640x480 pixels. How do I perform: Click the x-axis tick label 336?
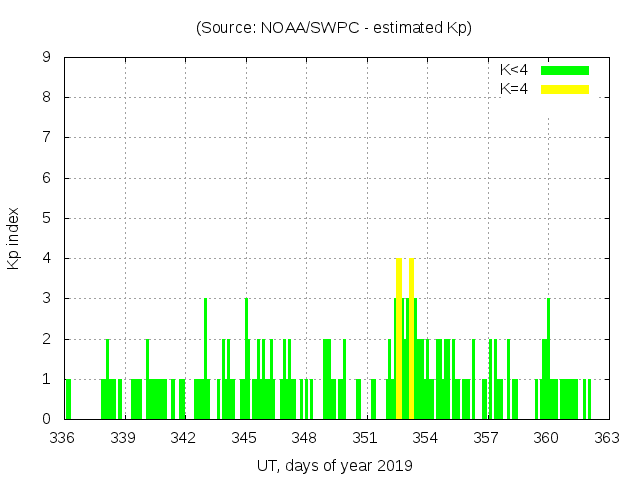pyautogui.click(x=63, y=438)
